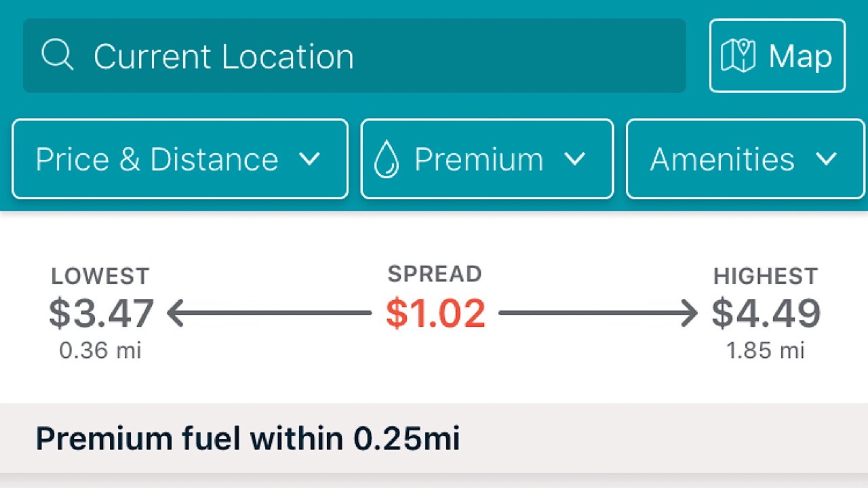Image resolution: width=868 pixels, height=488 pixels.
Task: Select the red $1.02 spread value
Action: tap(435, 312)
